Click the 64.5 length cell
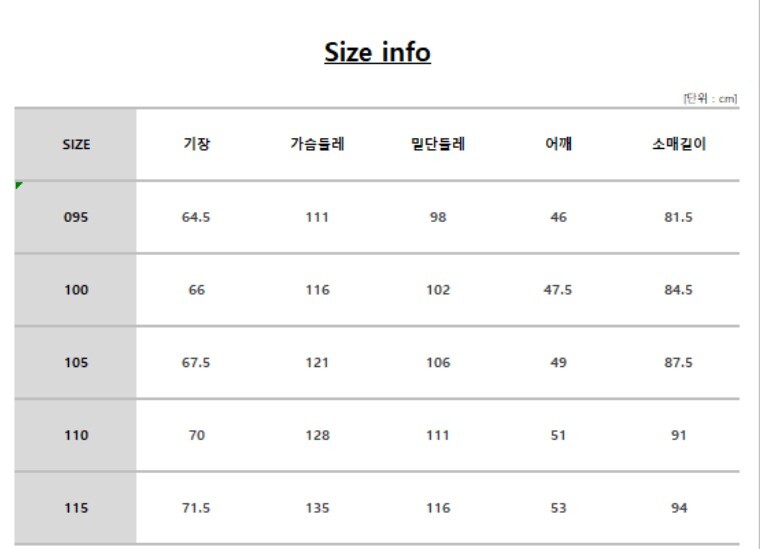Image resolution: width=760 pixels, height=549 pixels. pos(196,217)
